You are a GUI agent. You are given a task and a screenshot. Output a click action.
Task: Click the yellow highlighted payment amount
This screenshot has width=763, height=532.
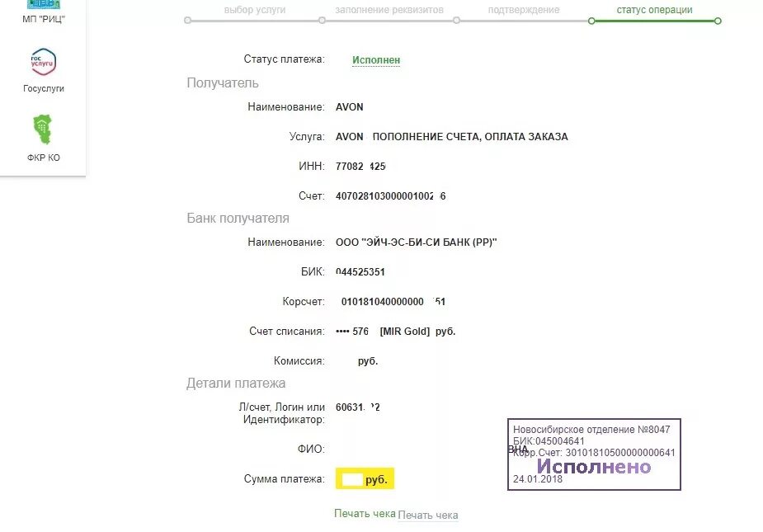pyautogui.click(x=365, y=479)
